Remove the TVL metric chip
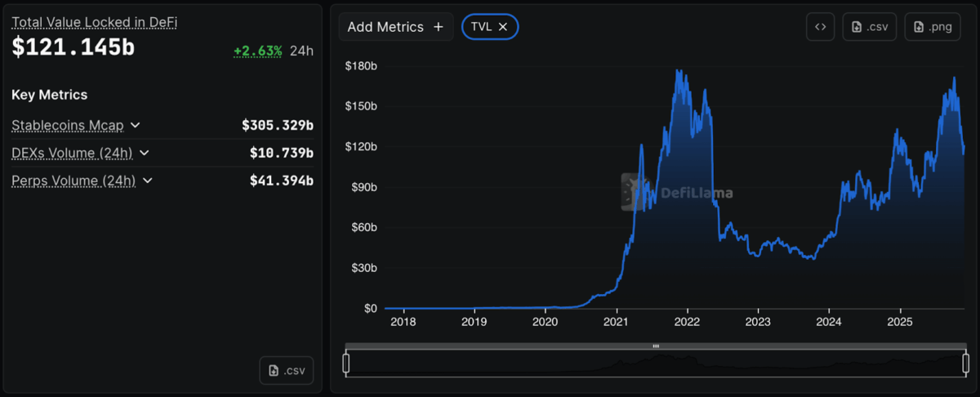 pyautogui.click(x=503, y=27)
